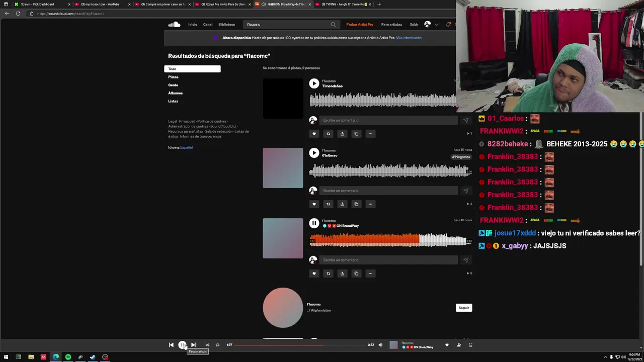Select the Todo filter
Image resolution: width=644 pixels, height=362 pixels.
pos(192,69)
